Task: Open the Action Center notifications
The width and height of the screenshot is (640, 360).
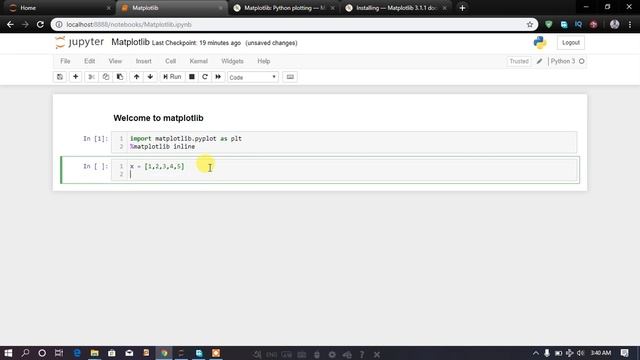Action: pos(625,353)
